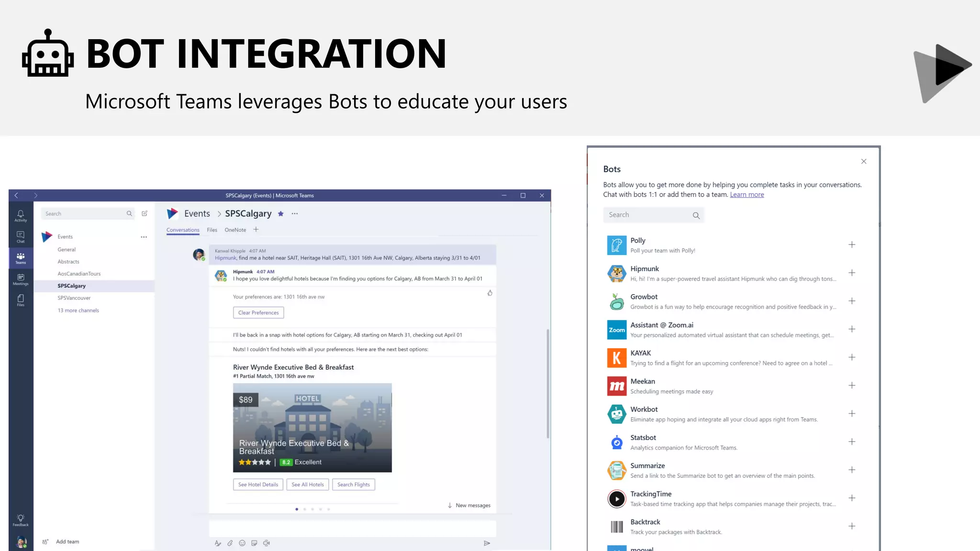Viewport: 980px width, 551px height.
Task: Open Meetings in the Teams sidebar
Action: (21, 279)
